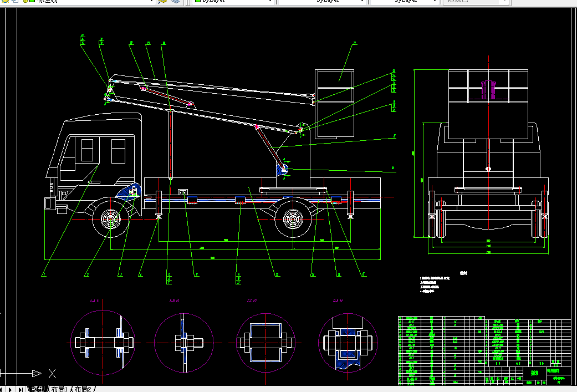This screenshot has width=577, height=392.
Task: Open the 布局2 layout tab
Action: [83, 389]
